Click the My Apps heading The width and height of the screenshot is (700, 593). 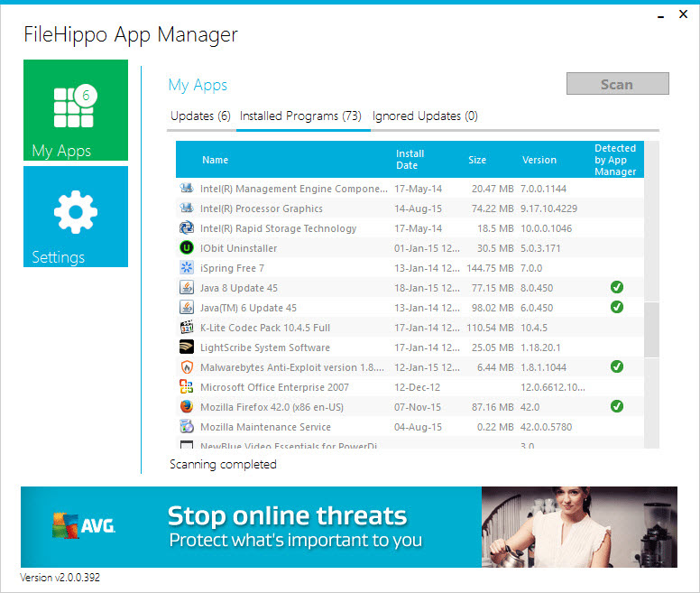[198, 85]
